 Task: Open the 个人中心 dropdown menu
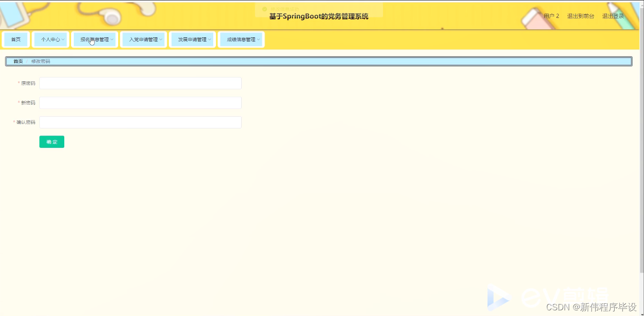50,39
